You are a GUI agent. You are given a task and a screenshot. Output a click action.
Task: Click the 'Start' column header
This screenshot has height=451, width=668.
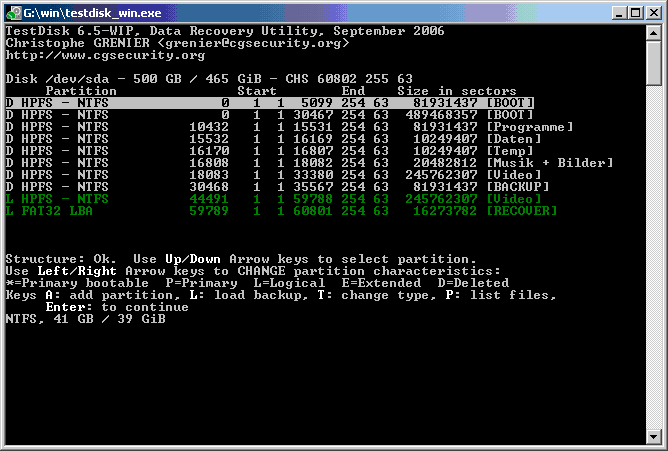pos(257,91)
